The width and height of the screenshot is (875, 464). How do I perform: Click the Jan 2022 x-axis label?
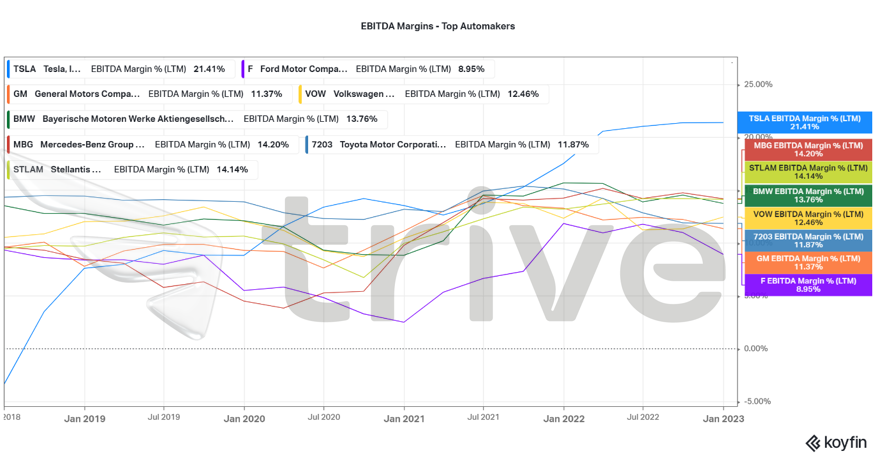click(564, 419)
